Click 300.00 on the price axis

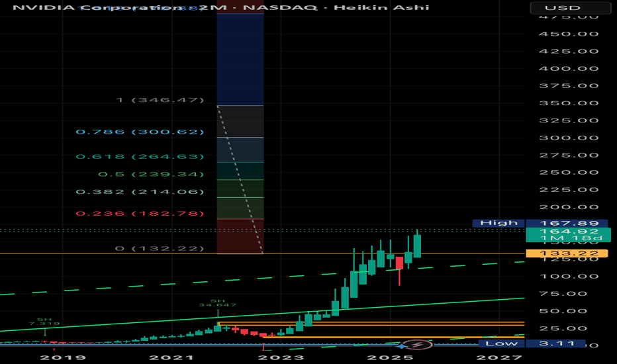[x=569, y=138]
